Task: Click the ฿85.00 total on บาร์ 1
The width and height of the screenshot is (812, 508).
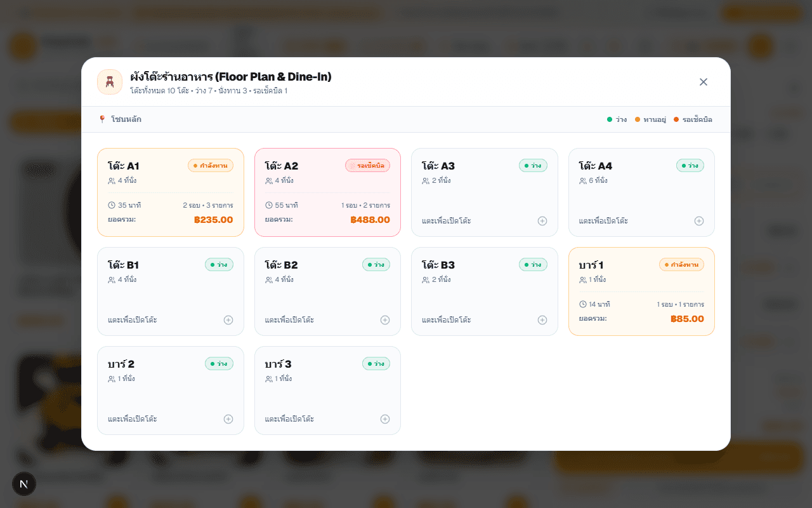Action: point(687,319)
